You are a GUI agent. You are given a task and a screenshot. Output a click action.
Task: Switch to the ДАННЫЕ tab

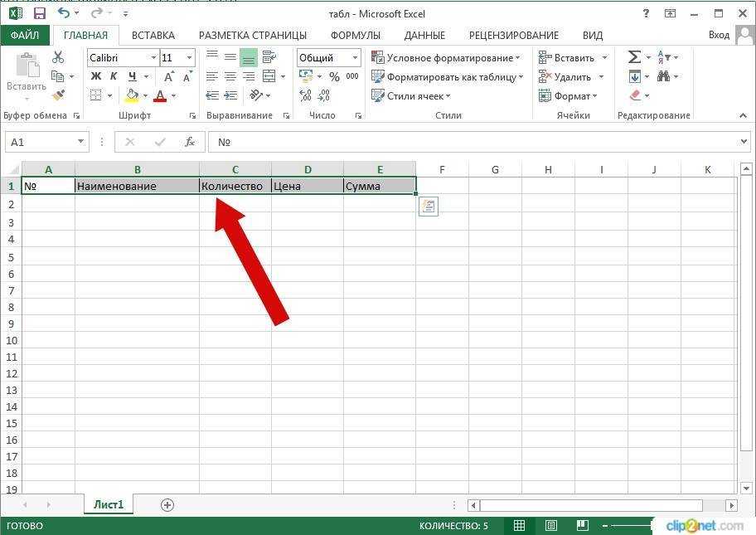[424, 35]
